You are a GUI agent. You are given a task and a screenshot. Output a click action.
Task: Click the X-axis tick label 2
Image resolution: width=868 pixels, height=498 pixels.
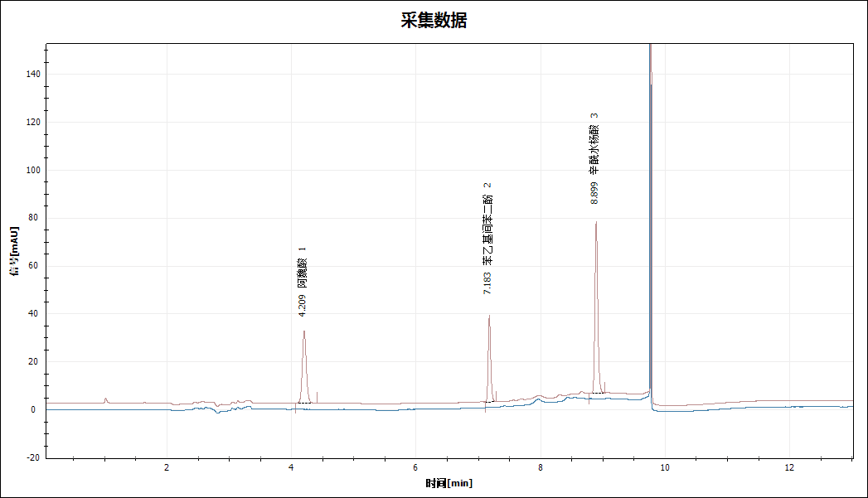pyautogui.click(x=167, y=467)
